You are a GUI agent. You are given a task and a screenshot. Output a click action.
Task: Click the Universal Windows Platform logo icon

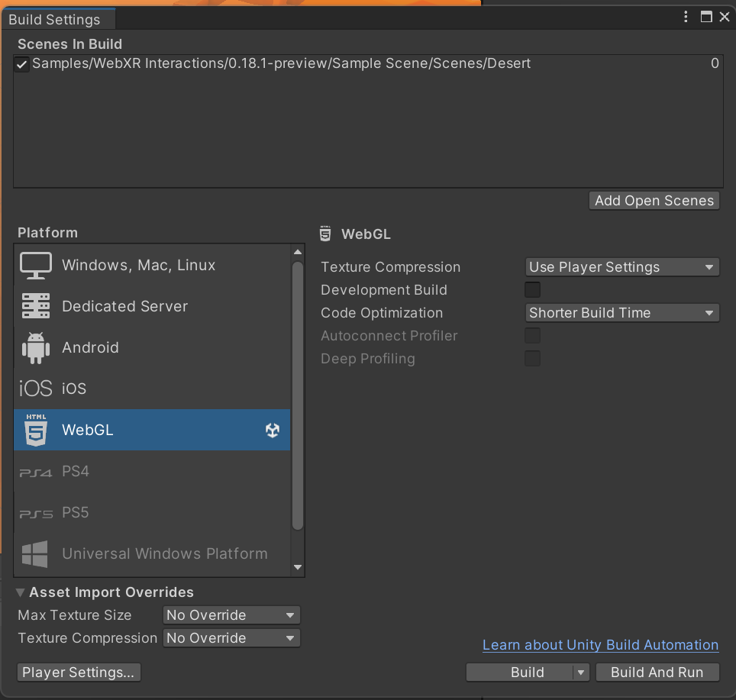pyautogui.click(x=34, y=554)
